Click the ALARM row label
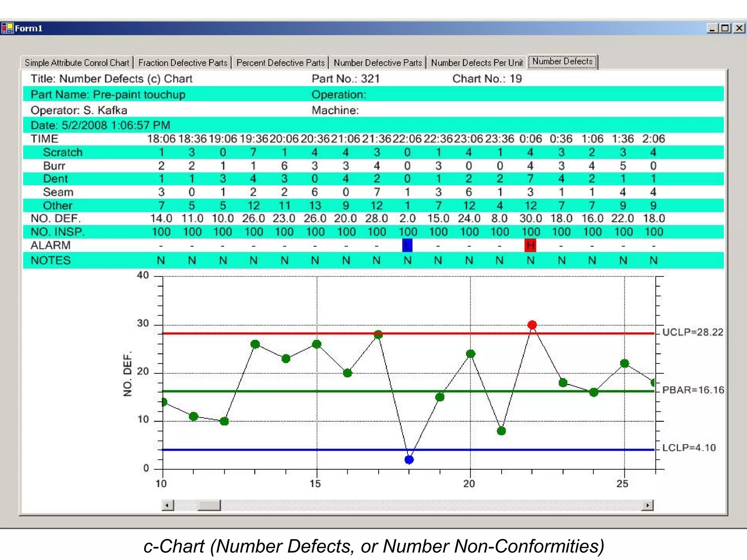 pyautogui.click(x=50, y=245)
